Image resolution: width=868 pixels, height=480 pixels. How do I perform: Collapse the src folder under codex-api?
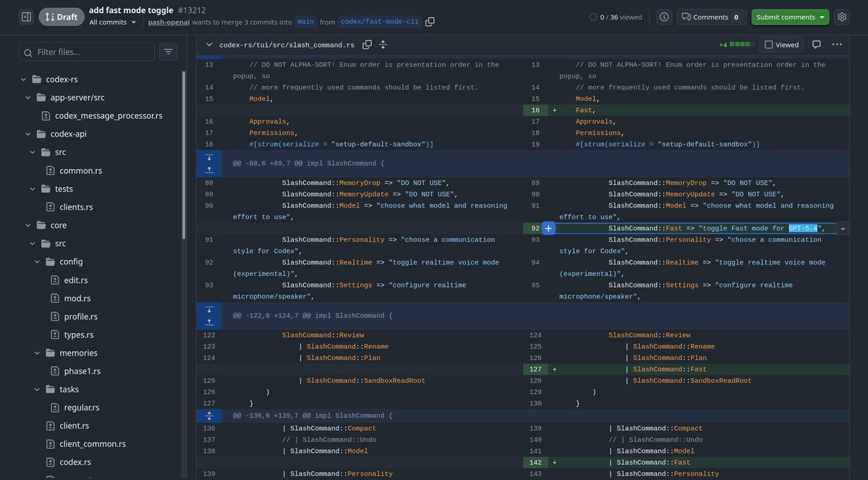click(33, 153)
